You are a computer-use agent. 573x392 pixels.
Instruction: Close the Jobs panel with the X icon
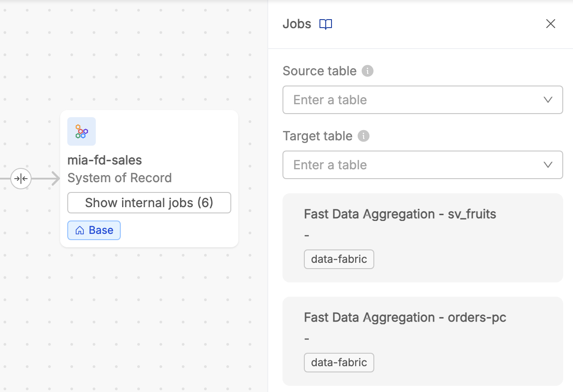(551, 24)
